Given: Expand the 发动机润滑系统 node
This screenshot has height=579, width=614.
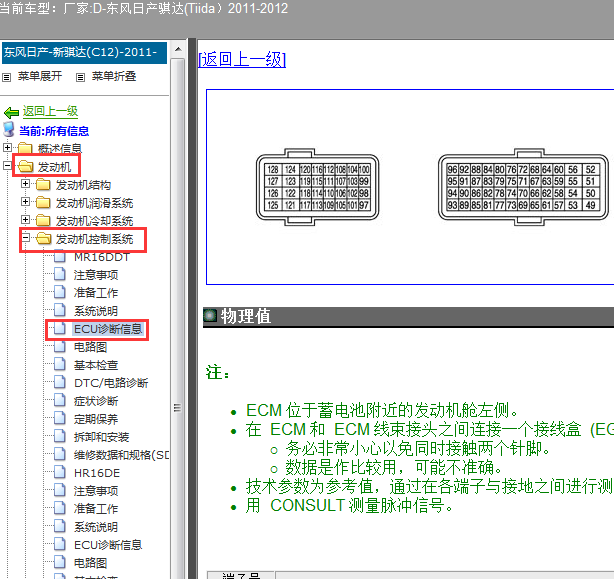Looking at the screenshot, I should pyautogui.click(x=25, y=202).
